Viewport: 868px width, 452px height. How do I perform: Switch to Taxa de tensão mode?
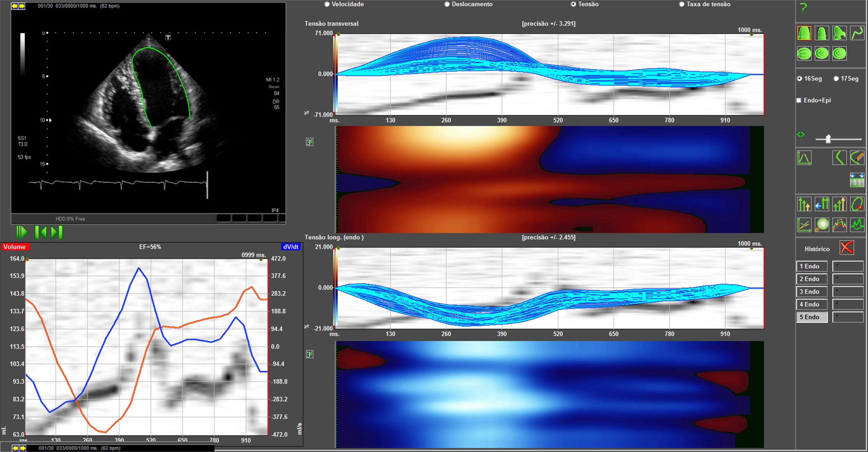click(681, 4)
